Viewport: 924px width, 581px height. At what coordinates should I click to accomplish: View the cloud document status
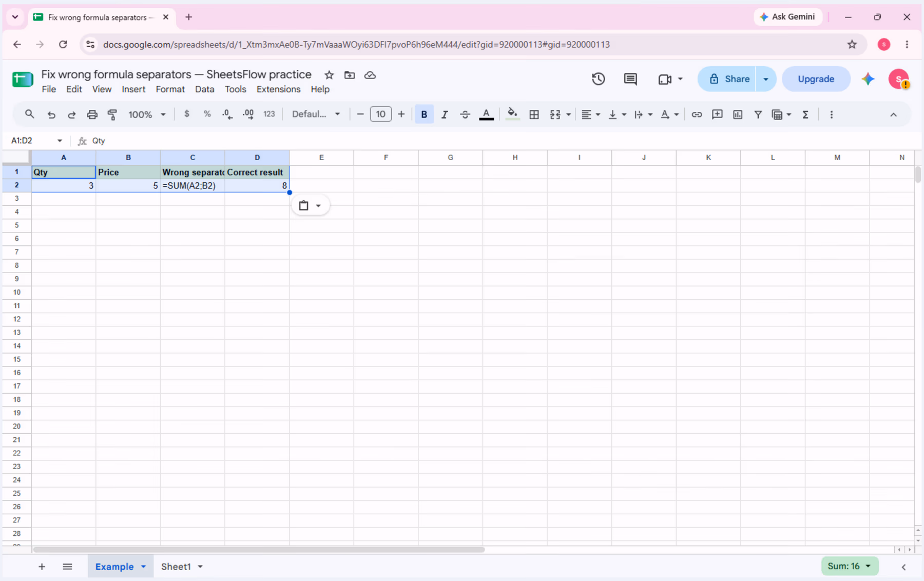coord(370,75)
